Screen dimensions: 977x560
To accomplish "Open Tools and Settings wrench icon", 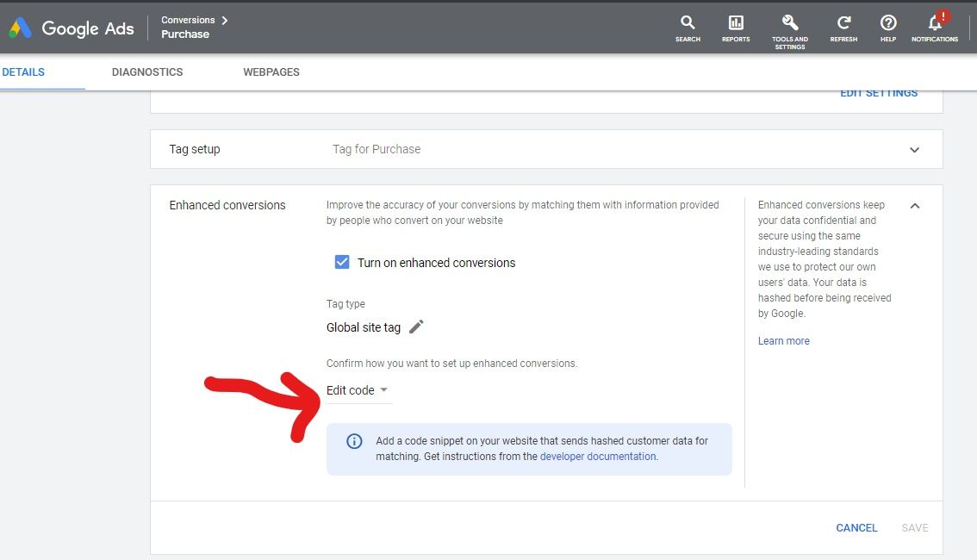I will tap(790, 22).
